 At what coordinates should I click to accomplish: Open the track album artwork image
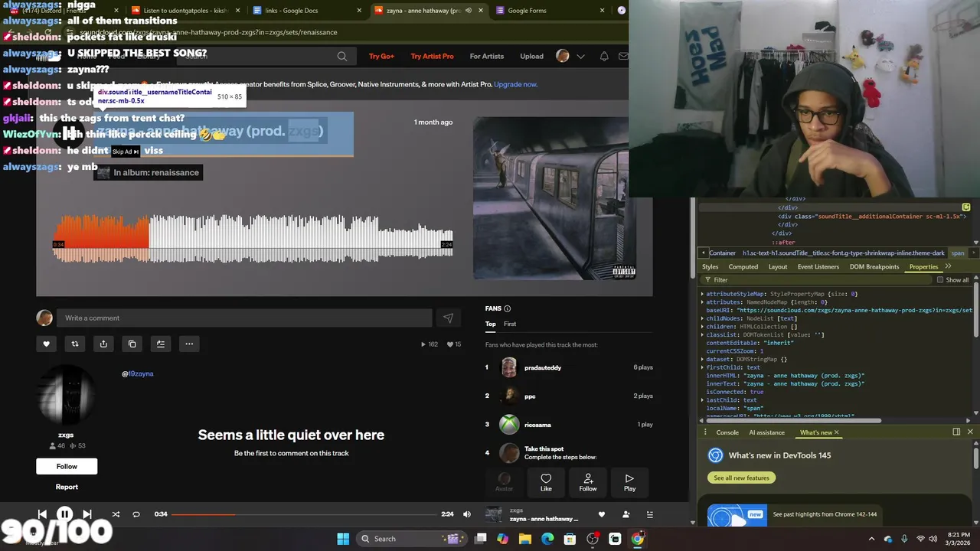pyautogui.click(x=555, y=198)
